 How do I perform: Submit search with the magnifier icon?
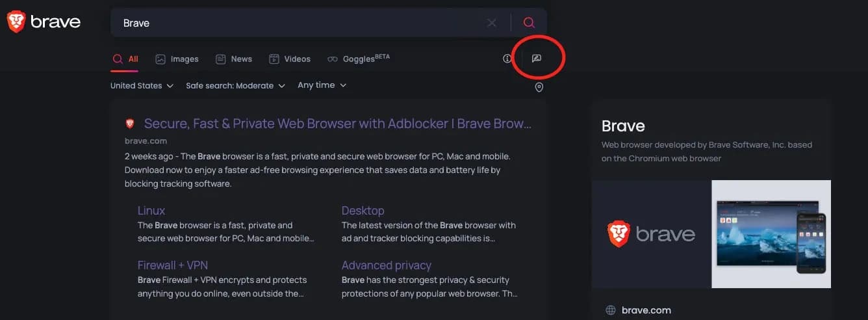click(x=529, y=23)
